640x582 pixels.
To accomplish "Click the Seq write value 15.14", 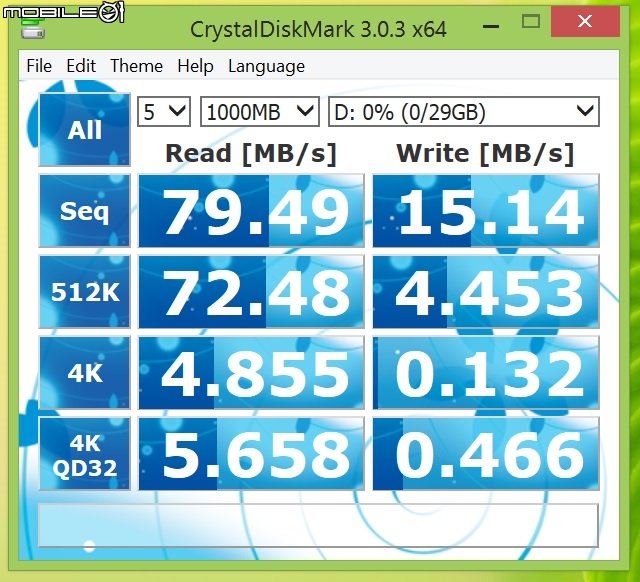I will pos(486,211).
